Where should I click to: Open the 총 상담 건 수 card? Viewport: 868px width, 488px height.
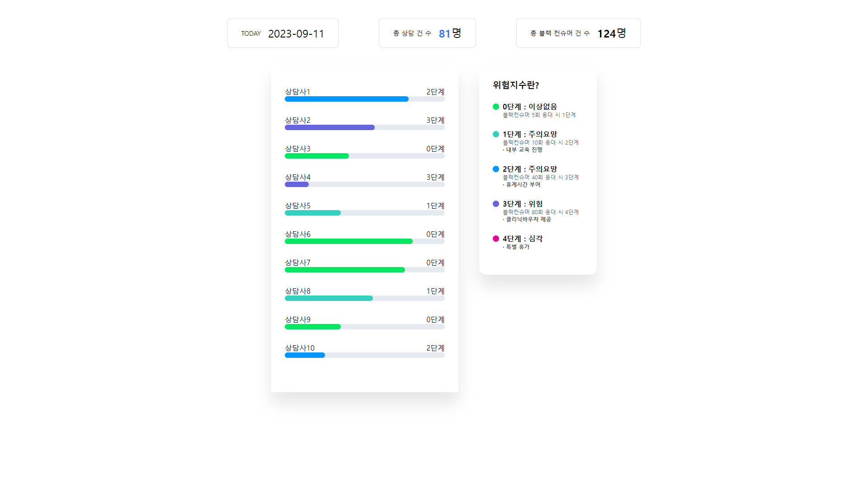(427, 33)
